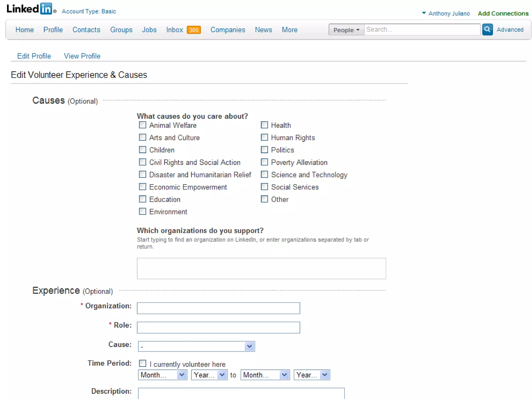
Task: Open the end Year dropdown
Action: (x=312, y=375)
